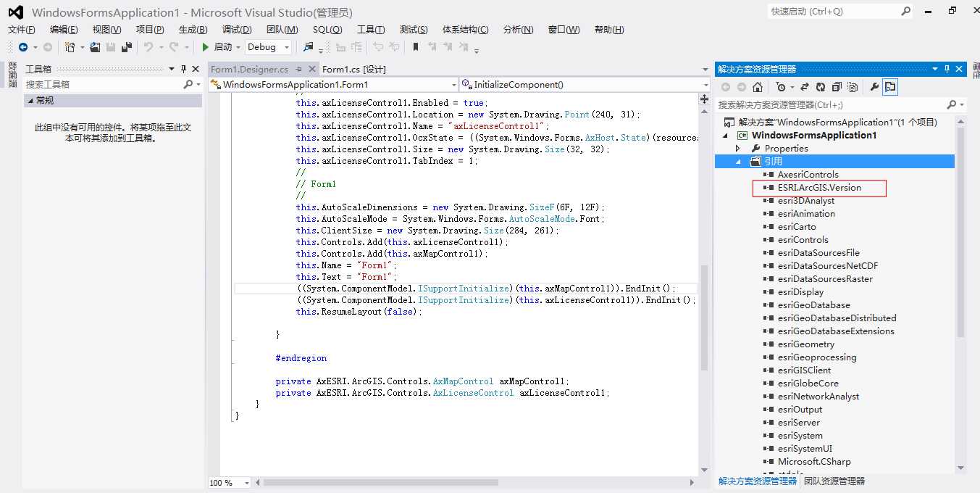This screenshot has width=980, height=493.
Task: Open the document tab list dropdown arrow
Action: [x=705, y=70]
